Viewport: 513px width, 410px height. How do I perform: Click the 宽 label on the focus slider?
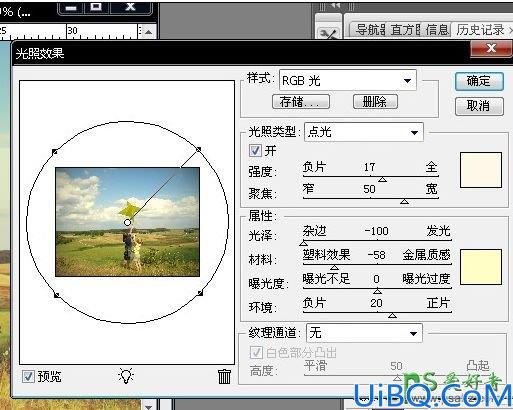(431, 189)
